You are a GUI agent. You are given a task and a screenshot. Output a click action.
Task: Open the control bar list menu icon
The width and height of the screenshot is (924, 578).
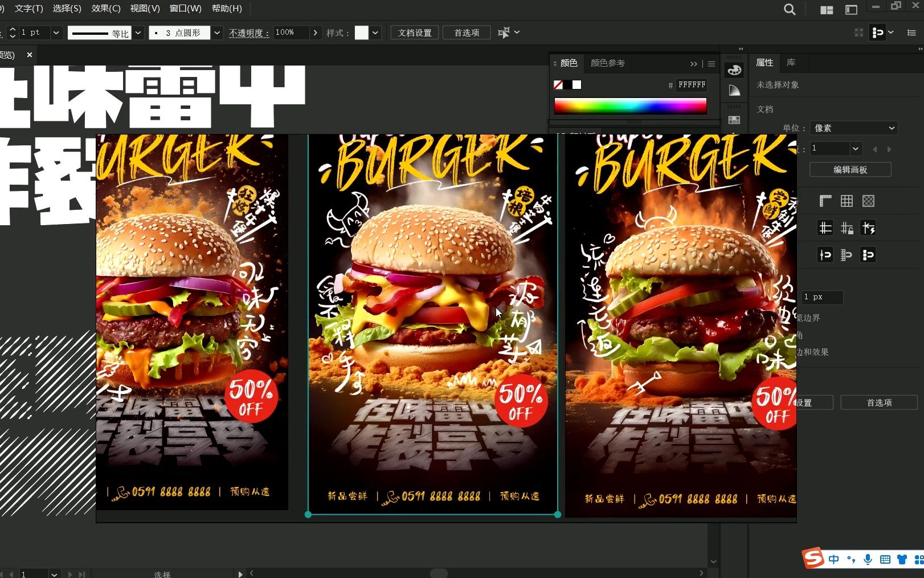[x=911, y=32]
